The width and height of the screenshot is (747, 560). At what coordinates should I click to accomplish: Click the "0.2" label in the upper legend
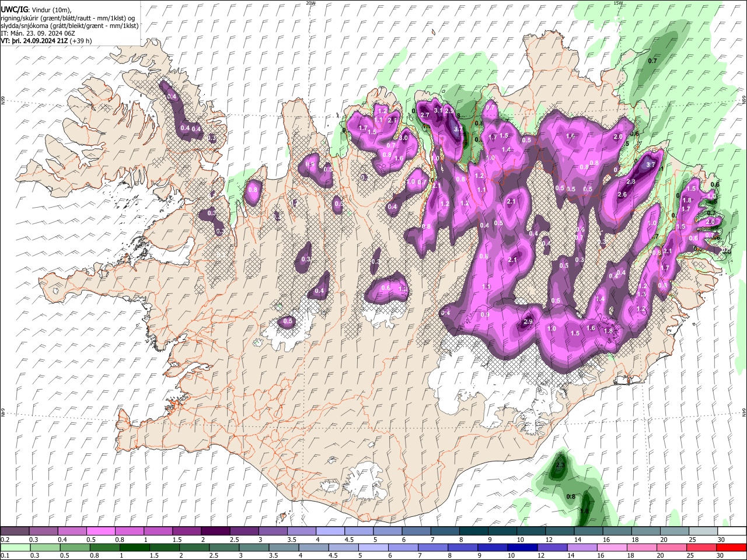click(5, 540)
